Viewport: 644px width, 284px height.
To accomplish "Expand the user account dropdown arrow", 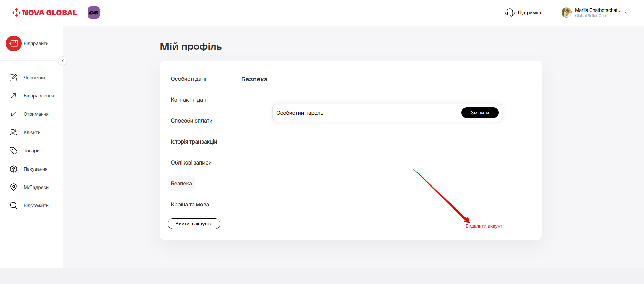I will tap(626, 13).
